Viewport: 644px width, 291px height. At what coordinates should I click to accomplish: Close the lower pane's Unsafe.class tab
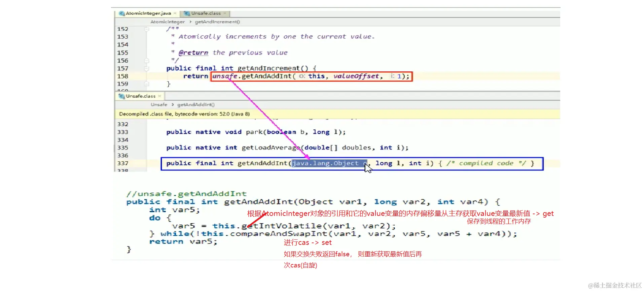coord(159,96)
